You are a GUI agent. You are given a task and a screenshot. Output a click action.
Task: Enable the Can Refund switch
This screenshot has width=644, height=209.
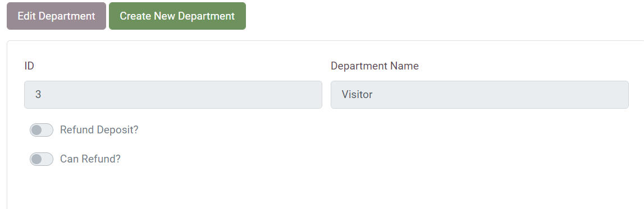pyautogui.click(x=42, y=159)
